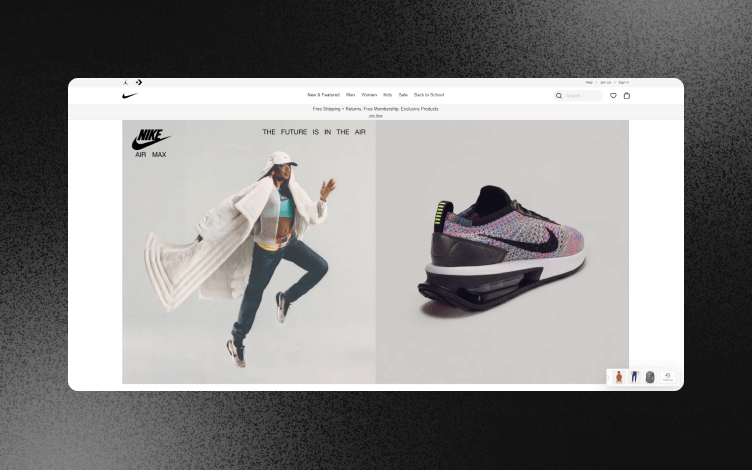
Task: Click THE FUTURE IS IN THE AIR headline
Action: point(314,132)
